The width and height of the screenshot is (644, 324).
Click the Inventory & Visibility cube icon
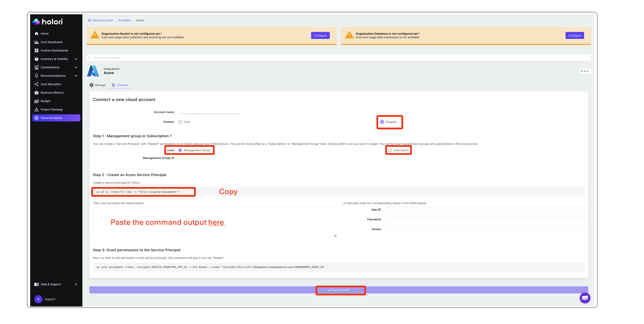[x=36, y=59]
